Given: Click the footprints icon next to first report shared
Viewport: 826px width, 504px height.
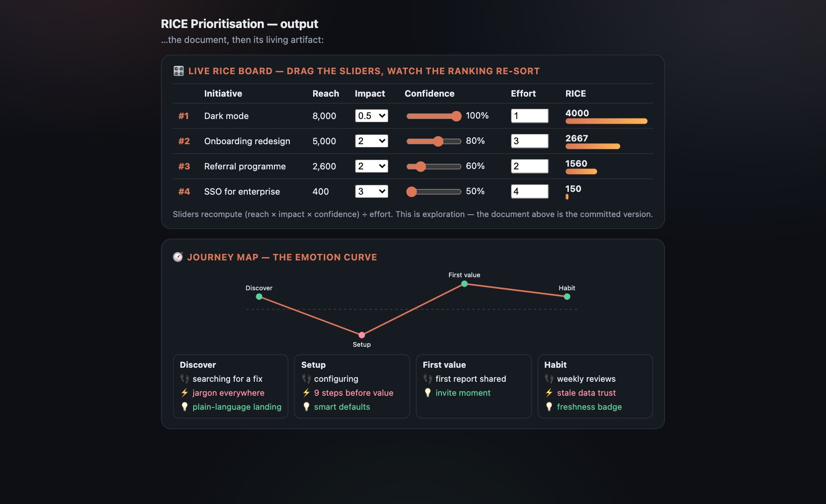Looking at the screenshot, I should 427,379.
